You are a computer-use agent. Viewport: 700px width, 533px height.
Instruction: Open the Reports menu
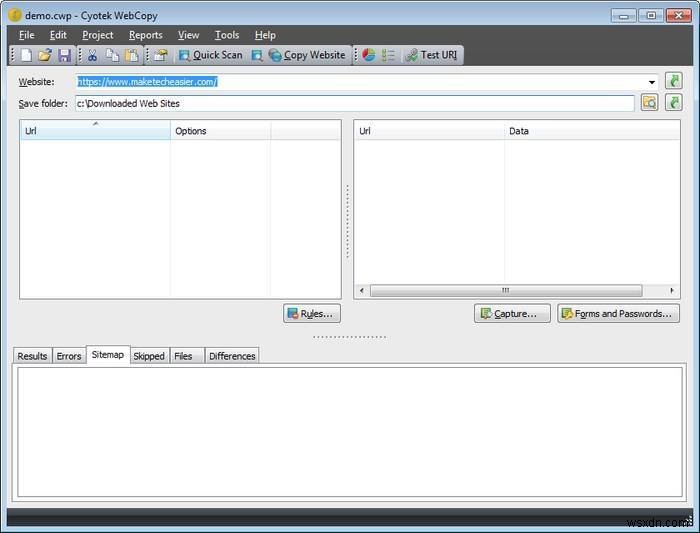(146, 35)
